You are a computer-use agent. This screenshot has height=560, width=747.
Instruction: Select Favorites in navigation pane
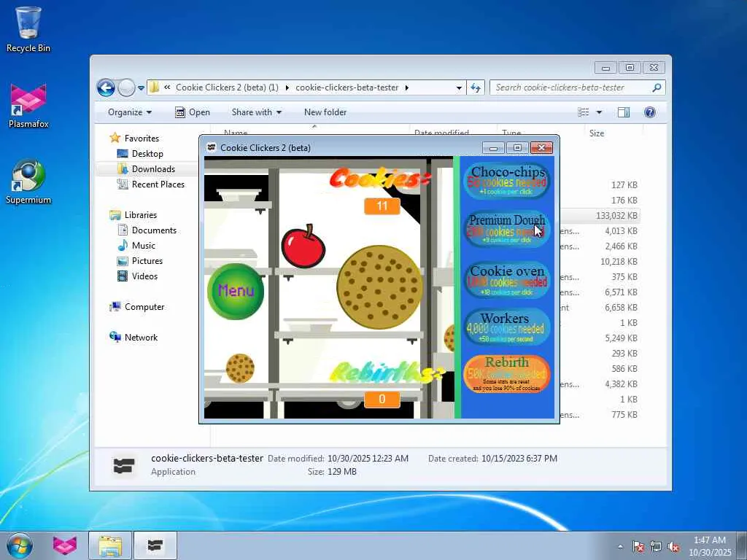click(142, 138)
